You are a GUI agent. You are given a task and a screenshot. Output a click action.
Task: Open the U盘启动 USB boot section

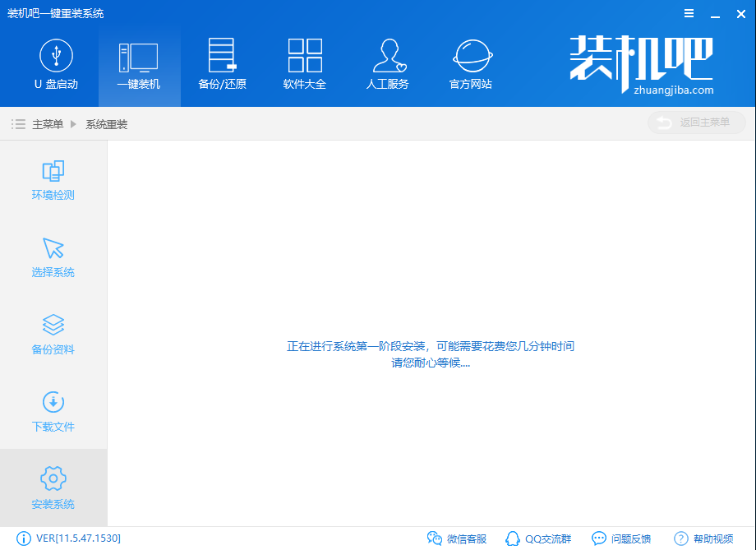pos(56,64)
